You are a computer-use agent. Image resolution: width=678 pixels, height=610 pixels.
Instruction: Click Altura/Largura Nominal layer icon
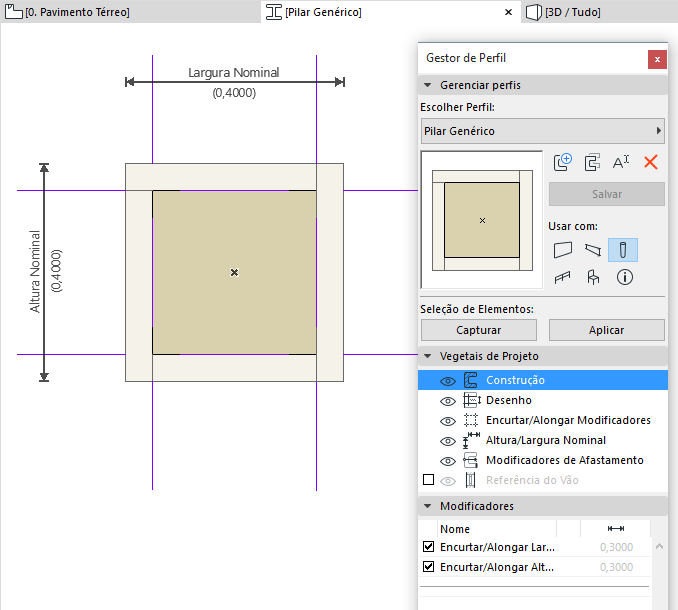tap(471, 440)
